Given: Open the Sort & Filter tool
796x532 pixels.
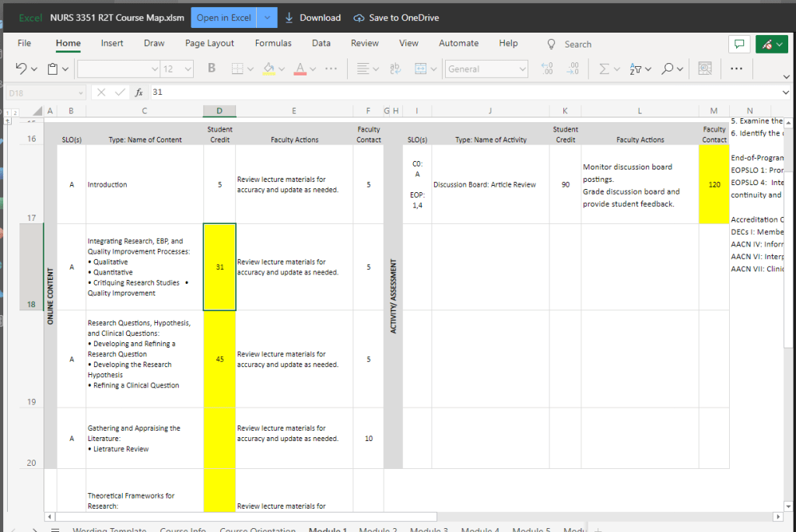Looking at the screenshot, I should point(635,69).
